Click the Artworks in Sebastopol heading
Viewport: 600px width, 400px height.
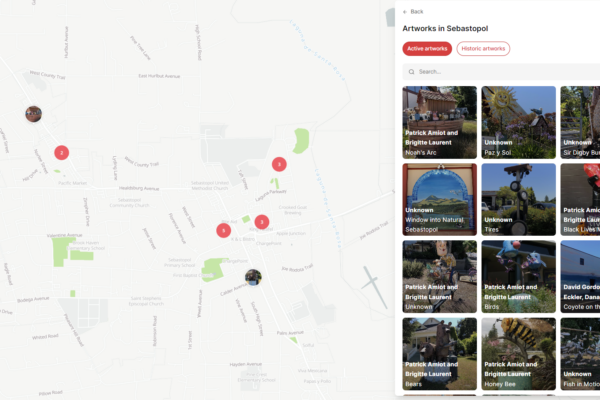point(445,29)
